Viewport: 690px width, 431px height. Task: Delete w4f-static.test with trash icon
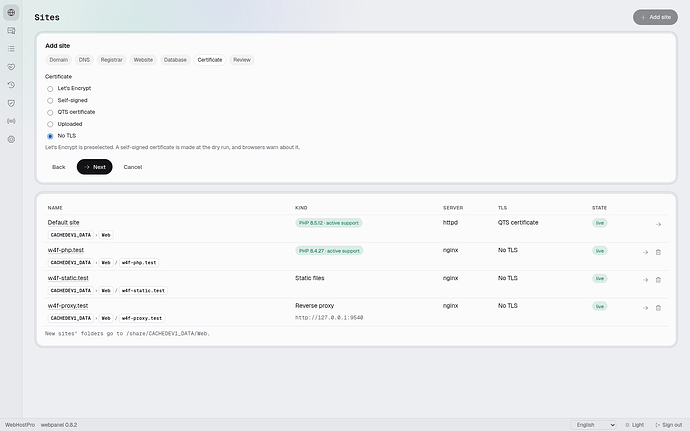(x=658, y=280)
